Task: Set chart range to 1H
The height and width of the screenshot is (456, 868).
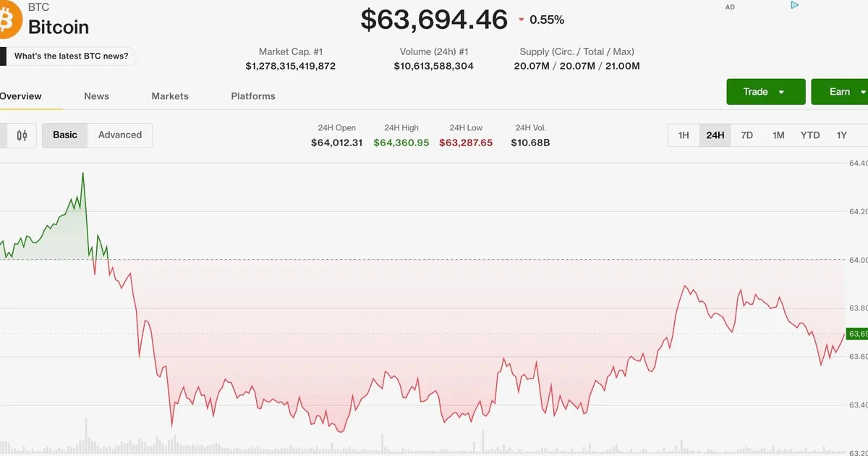Action: click(x=684, y=135)
